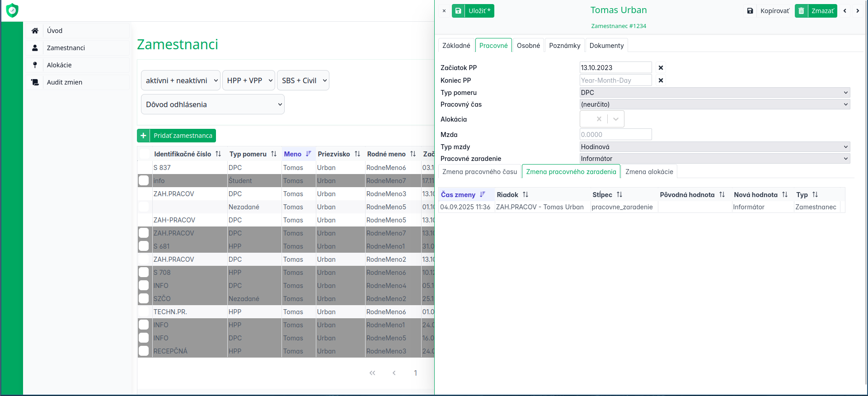This screenshot has height=396, width=868.
Task: Click the Audit zmien scroll icon
Action: tap(35, 82)
